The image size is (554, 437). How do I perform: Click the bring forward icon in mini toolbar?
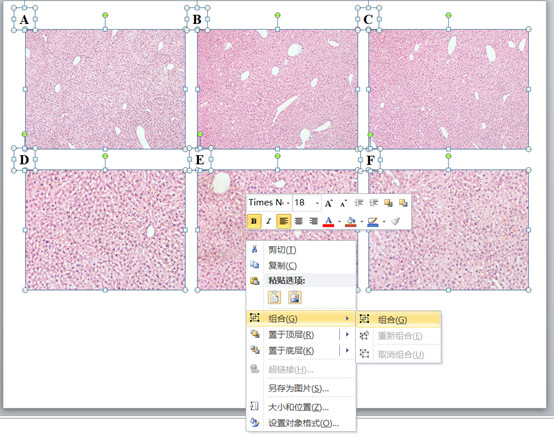388,203
